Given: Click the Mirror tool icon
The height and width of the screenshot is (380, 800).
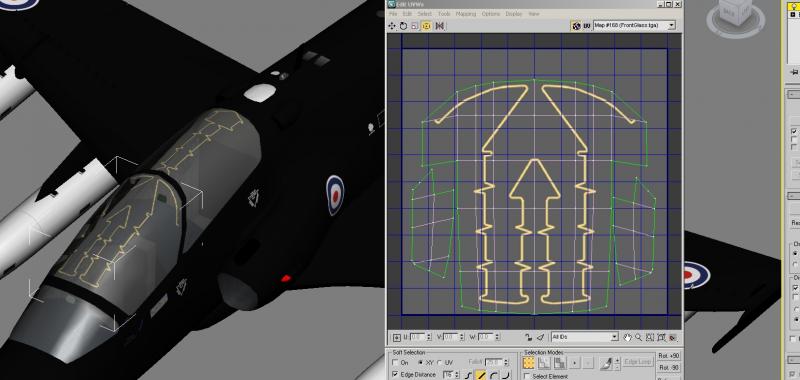Looking at the screenshot, I should (439, 26).
